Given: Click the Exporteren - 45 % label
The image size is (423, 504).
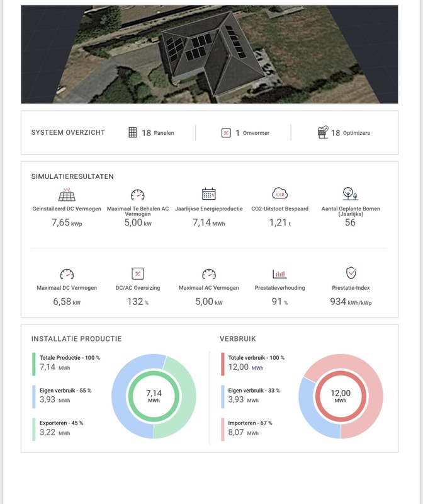Looking at the screenshot, I should [61, 423].
